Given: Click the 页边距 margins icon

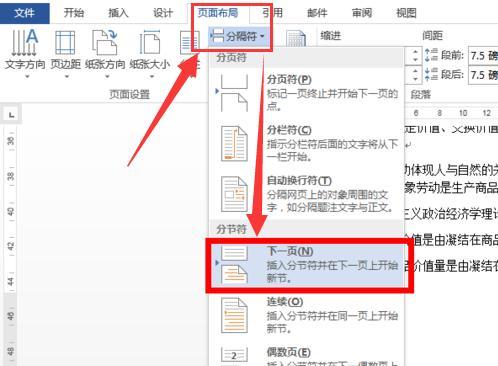Looking at the screenshot, I should [65, 42].
